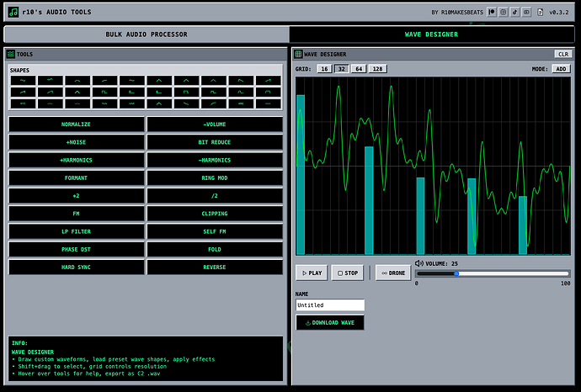Toggle the Drone playback button
The height and width of the screenshot is (392, 581).
pos(393,273)
